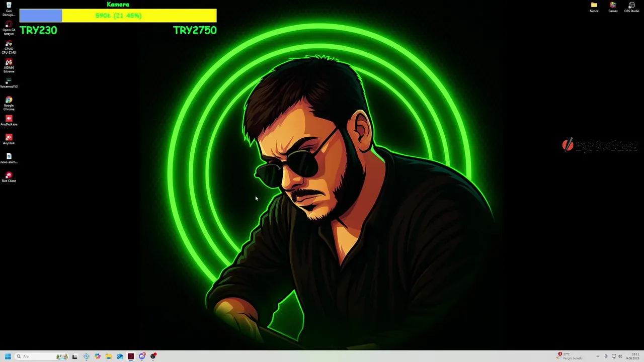Select the AIDA64 Extreme desktop icon
This screenshot has height=362, width=644.
[x=9, y=66]
